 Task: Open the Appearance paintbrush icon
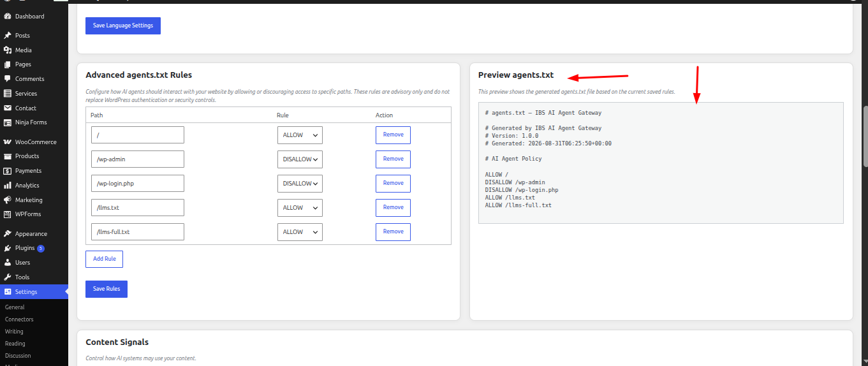(x=8, y=234)
